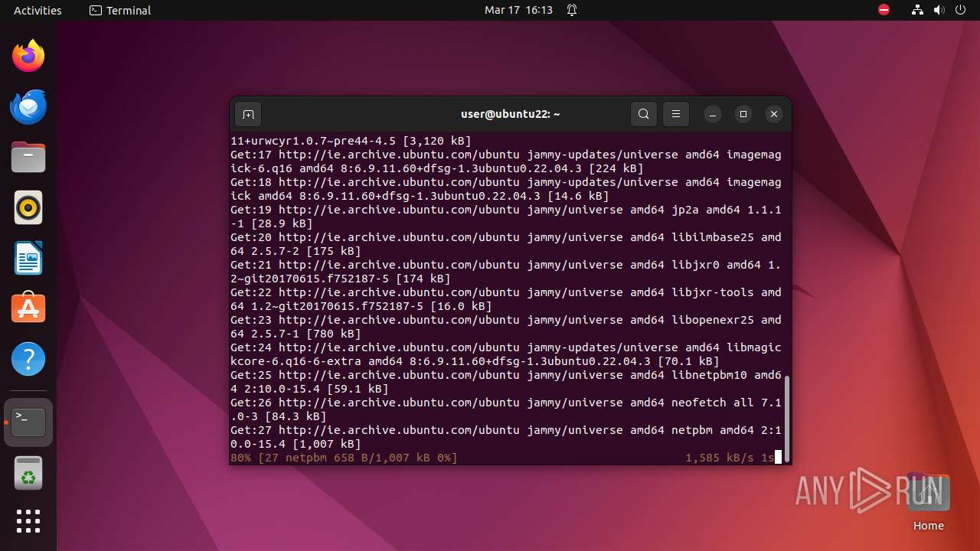Screen dimensions: 980x551
Task: Maximize the terminal window
Action: click(x=743, y=114)
